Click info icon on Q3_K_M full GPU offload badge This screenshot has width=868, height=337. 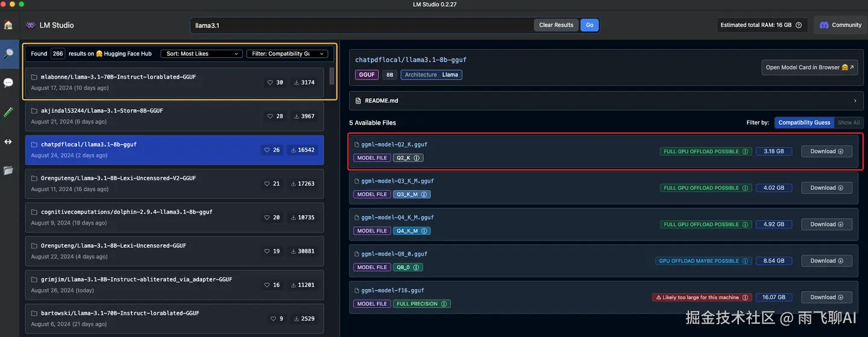click(x=746, y=188)
